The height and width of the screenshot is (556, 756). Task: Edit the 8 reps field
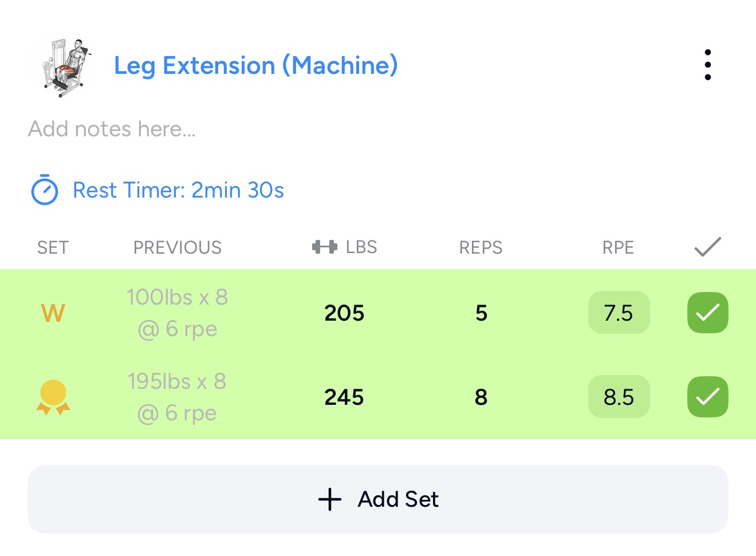click(x=481, y=397)
